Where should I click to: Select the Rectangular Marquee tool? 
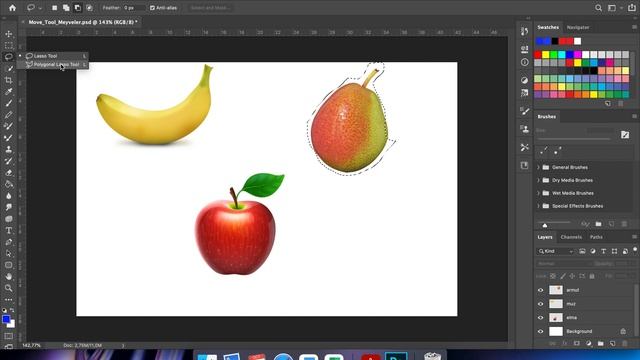[9, 45]
